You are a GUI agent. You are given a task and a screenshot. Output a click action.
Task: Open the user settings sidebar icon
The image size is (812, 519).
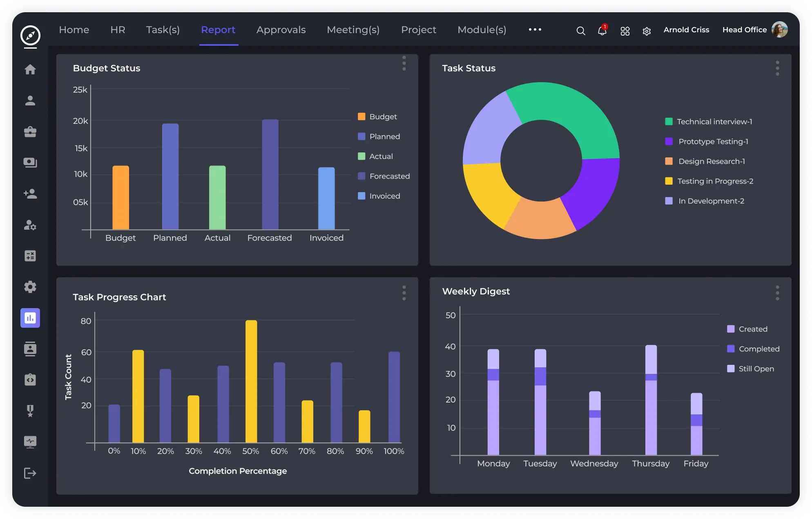(30, 225)
